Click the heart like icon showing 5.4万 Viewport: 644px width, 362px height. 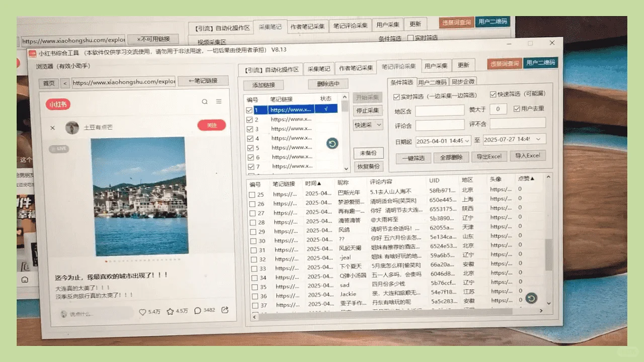point(143,311)
